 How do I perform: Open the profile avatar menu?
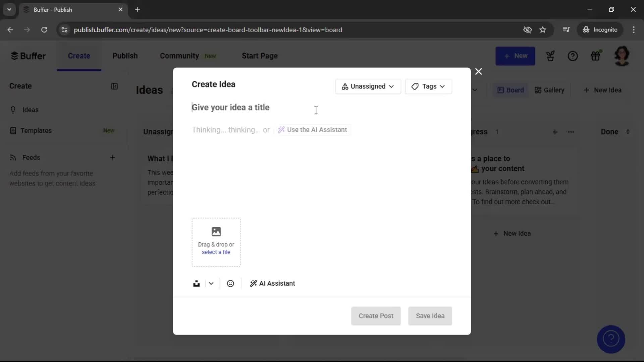tap(622, 56)
